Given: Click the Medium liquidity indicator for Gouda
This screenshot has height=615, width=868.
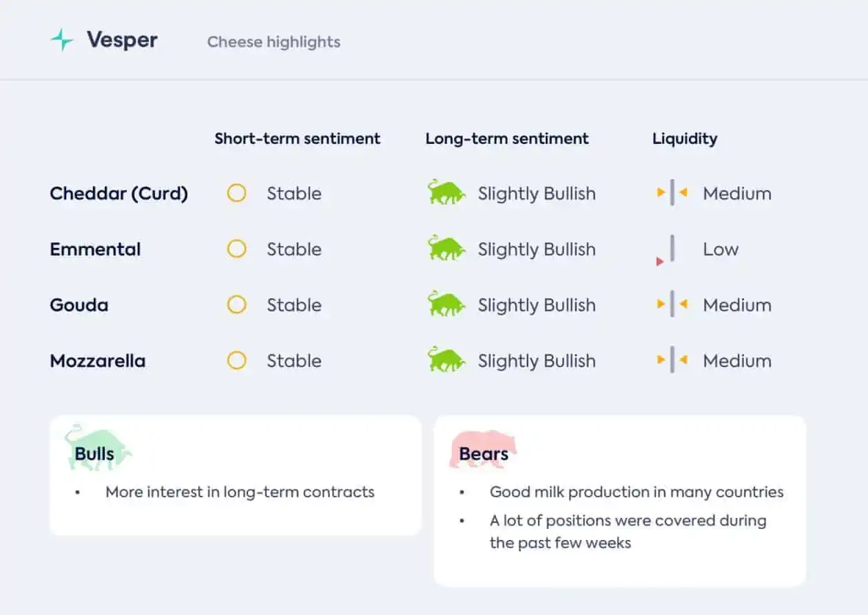Looking at the screenshot, I should tap(672, 304).
